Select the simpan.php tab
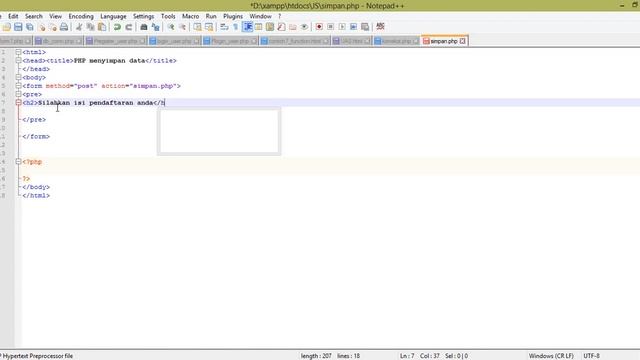The width and height of the screenshot is (640, 360). point(443,41)
